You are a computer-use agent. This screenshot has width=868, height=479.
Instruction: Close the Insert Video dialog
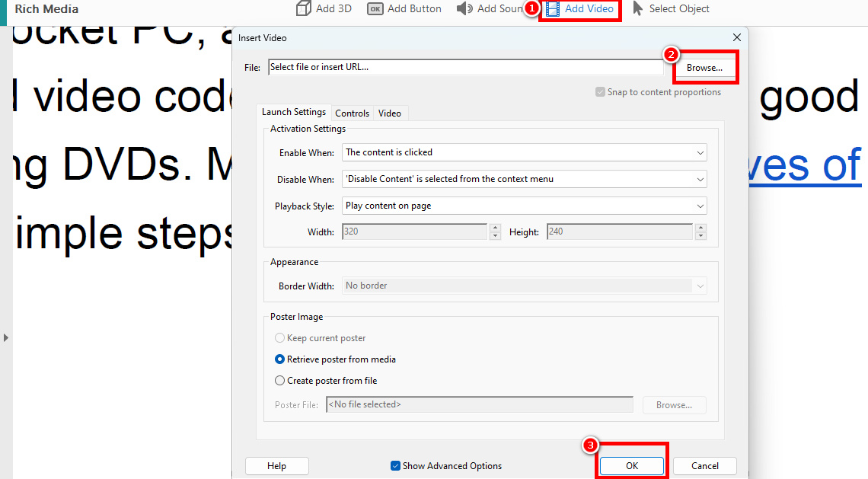(x=736, y=37)
